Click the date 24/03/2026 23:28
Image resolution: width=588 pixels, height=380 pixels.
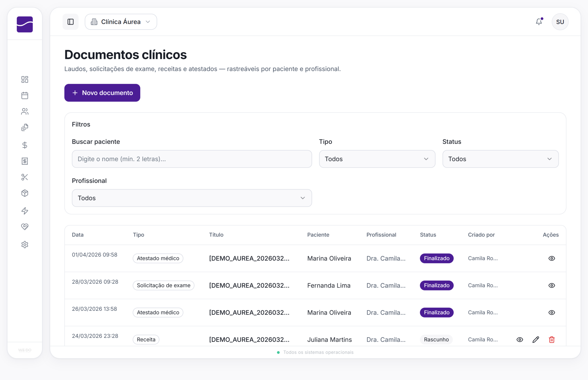point(95,336)
